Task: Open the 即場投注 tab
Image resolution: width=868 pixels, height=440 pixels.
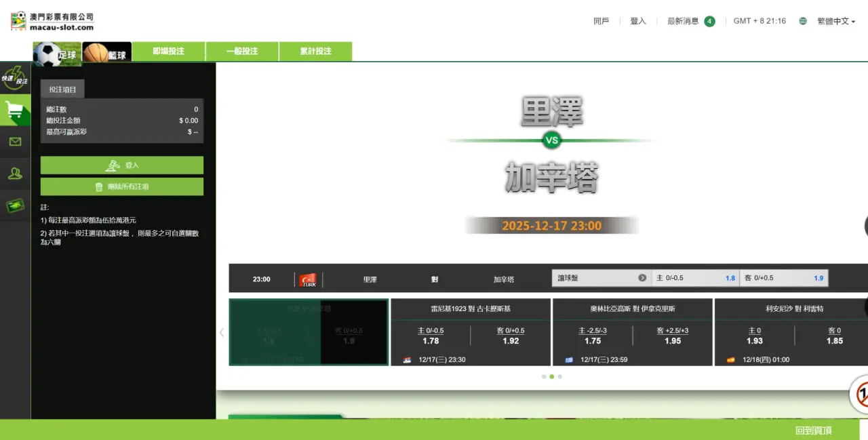Action: click(168, 52)
